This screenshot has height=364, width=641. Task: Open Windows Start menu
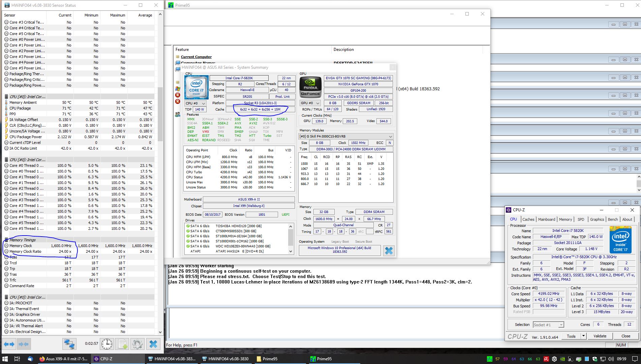coord(5,359)
